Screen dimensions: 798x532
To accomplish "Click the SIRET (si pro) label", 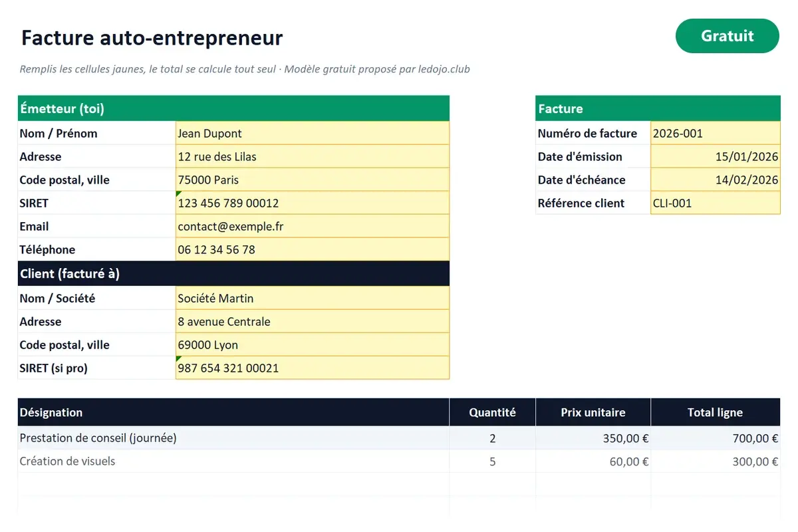I will [x=54, y=368].
